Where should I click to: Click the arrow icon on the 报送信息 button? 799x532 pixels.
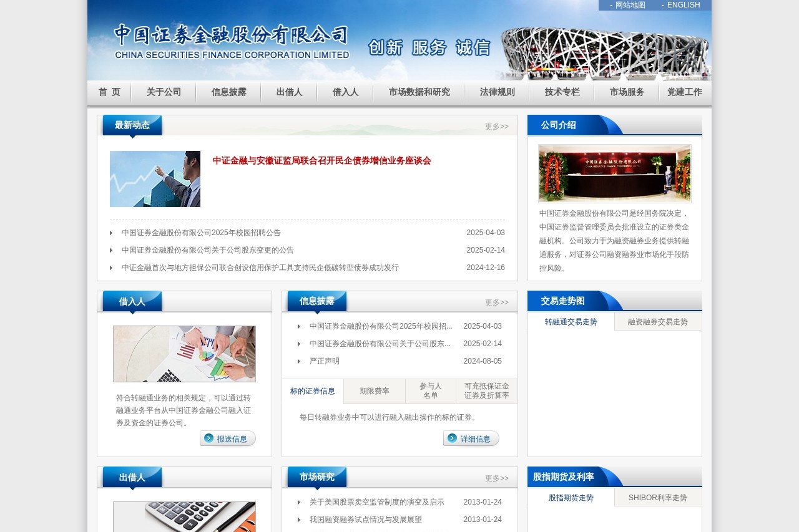coord(208,438)
